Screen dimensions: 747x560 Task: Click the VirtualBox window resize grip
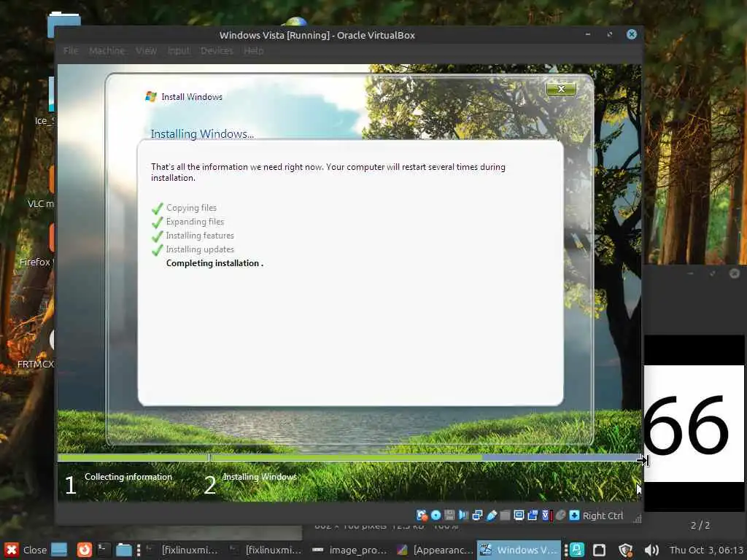(x=637, y=519)
